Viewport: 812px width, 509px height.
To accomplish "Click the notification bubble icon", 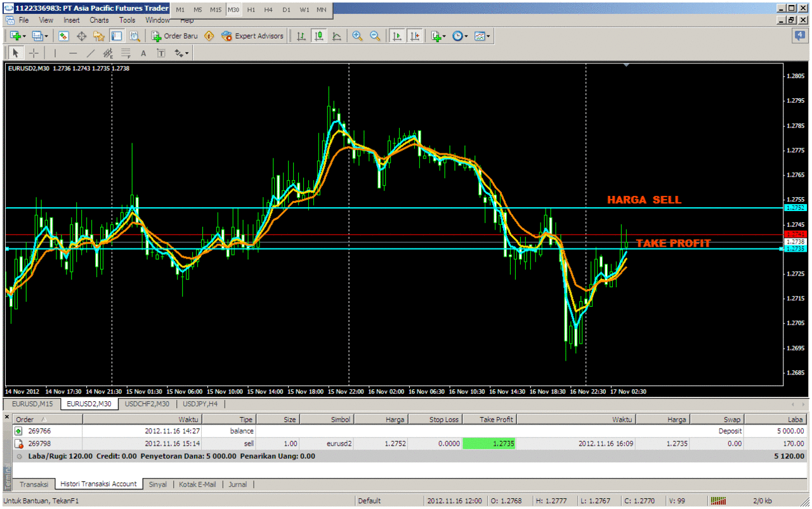I will pyautogui.click(x=799, y=36).
